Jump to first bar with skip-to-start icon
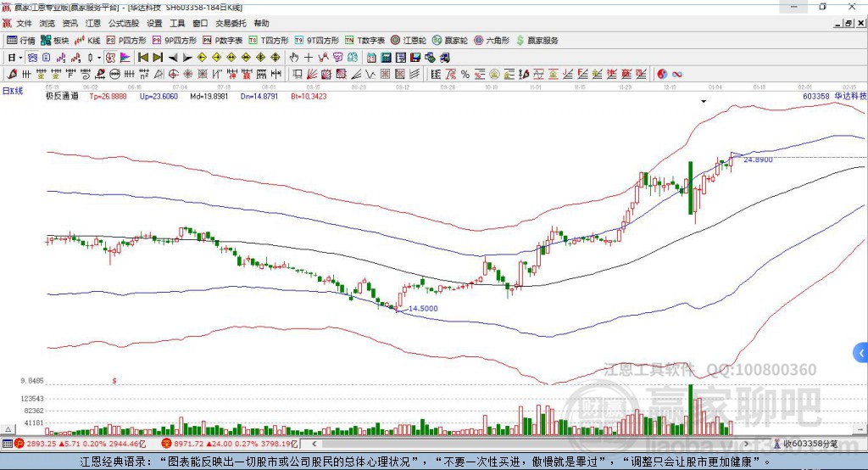This screenshot has width=868, height=470. click(x=142, y=58)
